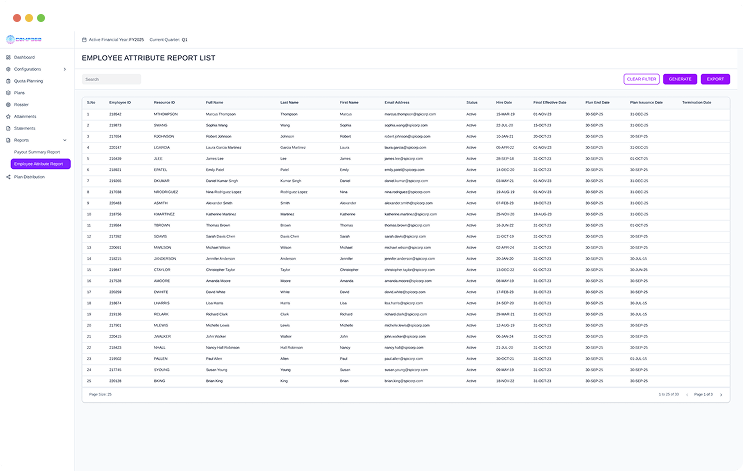Click the 1 to 25 of 30 count
The width and height of the screenshot is (743, 471).
[669, 395]
